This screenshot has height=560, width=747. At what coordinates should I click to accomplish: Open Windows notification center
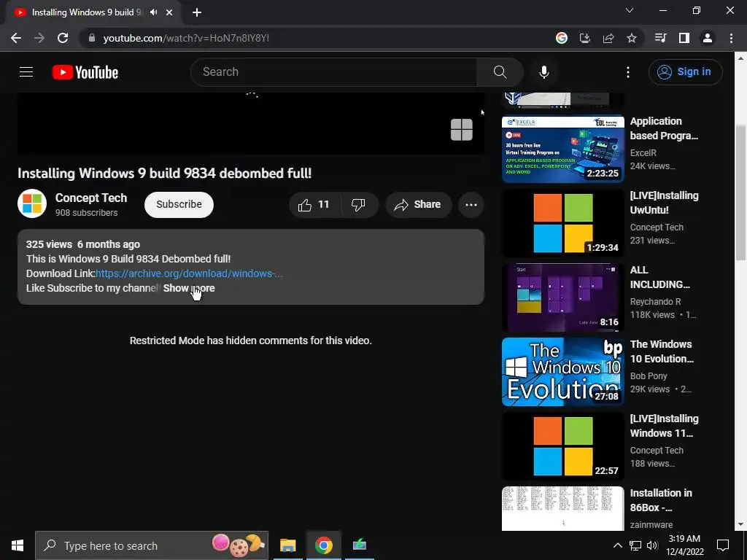[x=723, y=545]
